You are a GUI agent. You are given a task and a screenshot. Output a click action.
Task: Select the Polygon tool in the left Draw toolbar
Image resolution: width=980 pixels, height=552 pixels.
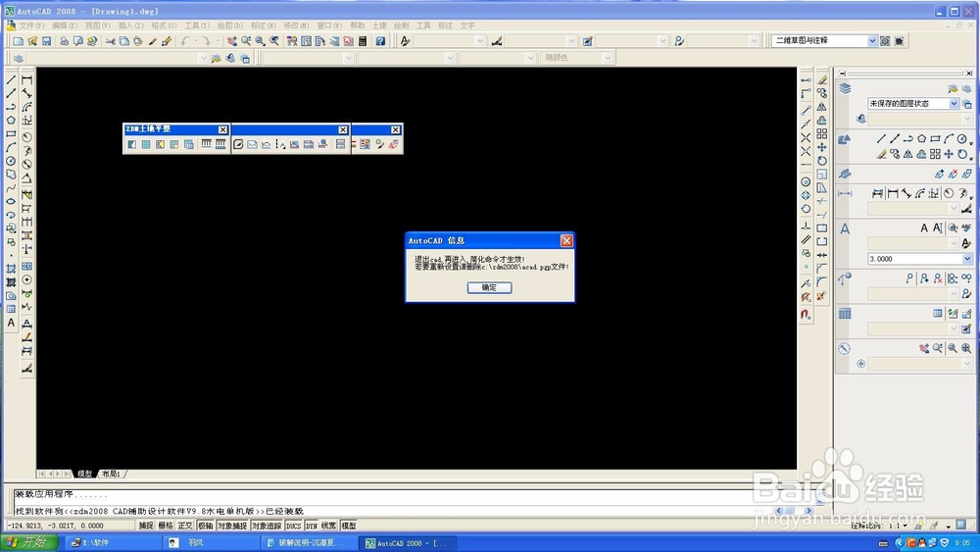(11, 120)
